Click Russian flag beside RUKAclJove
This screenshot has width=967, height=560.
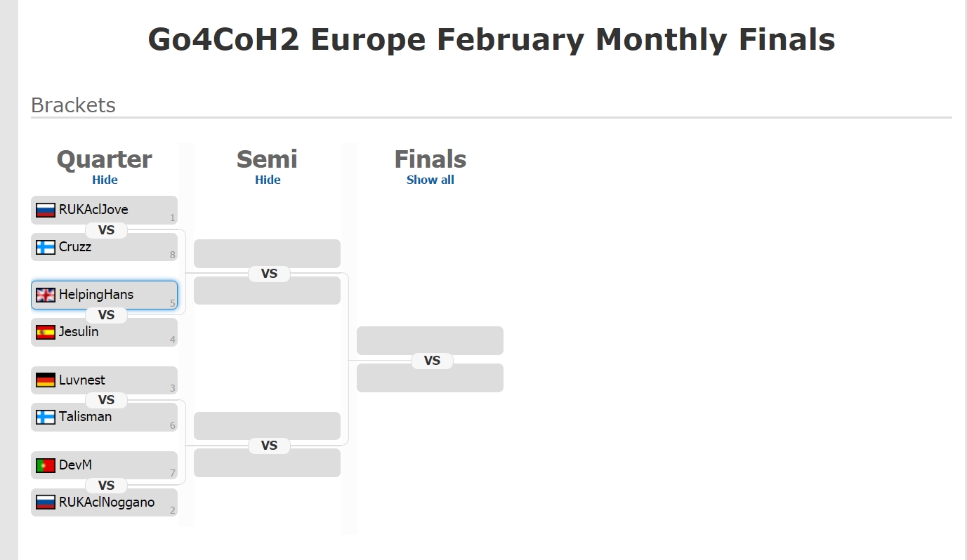46,210
